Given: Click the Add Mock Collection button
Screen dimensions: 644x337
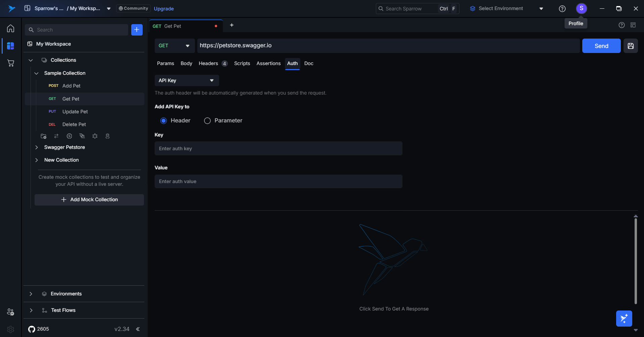Looking at the screenshot, I should pos(89,200).
